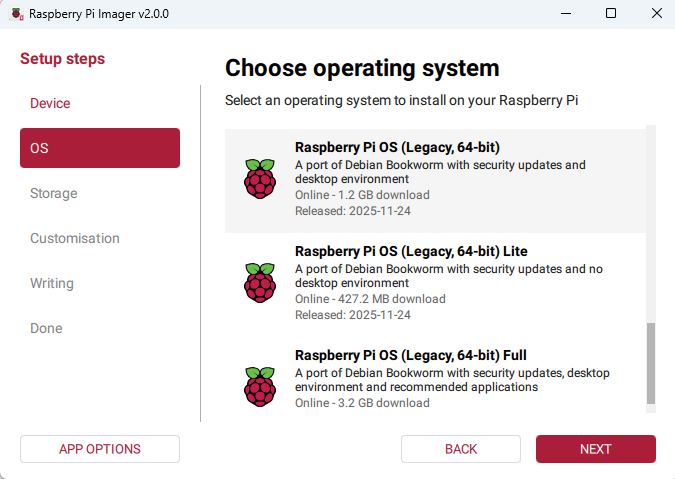Proceed with the NEXT button

pos(595,449)
